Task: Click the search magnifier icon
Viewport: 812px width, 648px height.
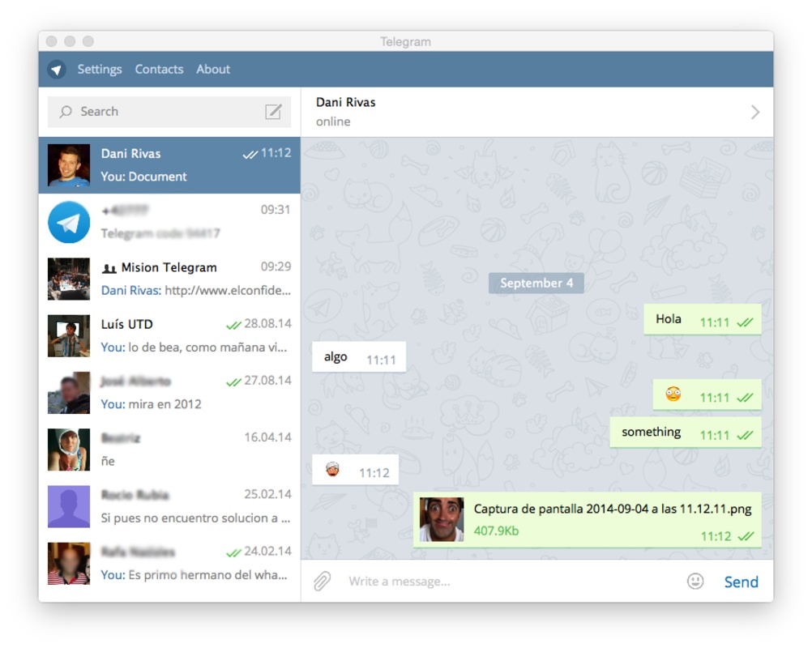Action: click(65, 112)
